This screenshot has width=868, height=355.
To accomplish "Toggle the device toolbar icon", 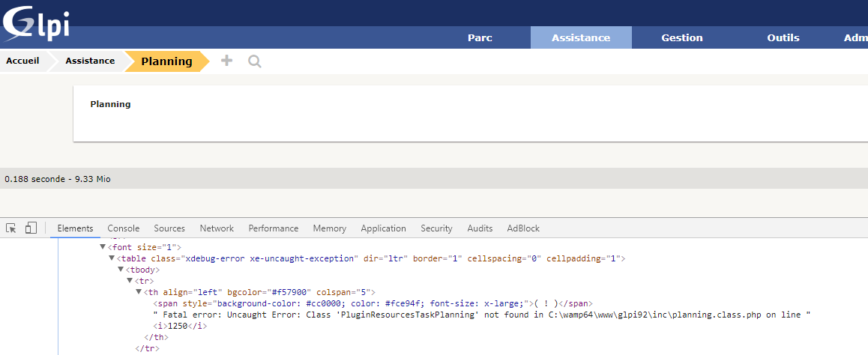I will coord(31,228).
